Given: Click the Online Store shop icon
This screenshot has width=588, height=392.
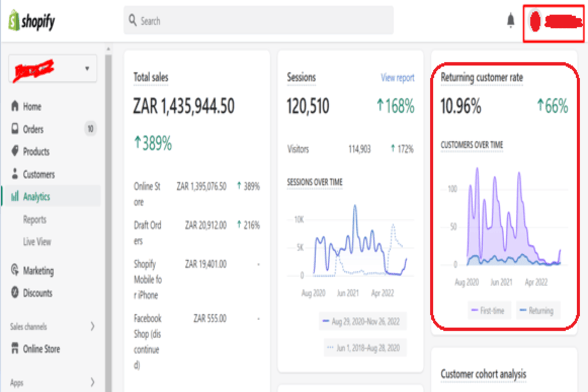Looking at the screenshot, I should click(x=15, y=348).
